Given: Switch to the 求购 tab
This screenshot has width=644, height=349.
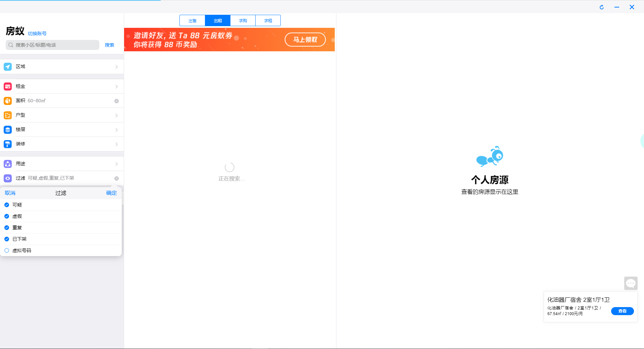Looking at the screenshot, I should tap(243, 21).
